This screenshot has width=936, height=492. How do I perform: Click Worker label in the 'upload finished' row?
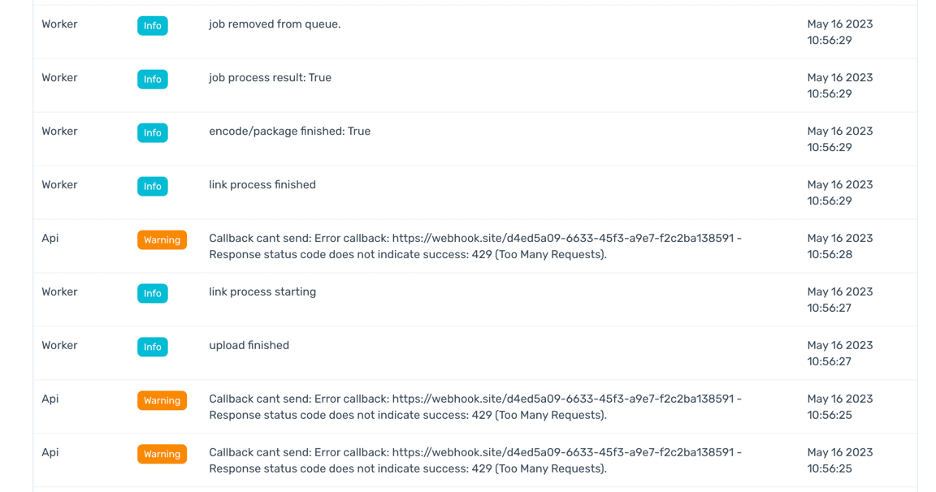(x=59, y=345)
